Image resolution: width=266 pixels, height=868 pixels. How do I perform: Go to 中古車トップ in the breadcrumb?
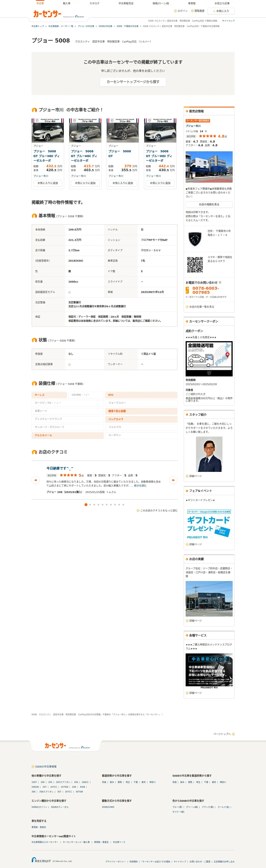click(38, 26)
